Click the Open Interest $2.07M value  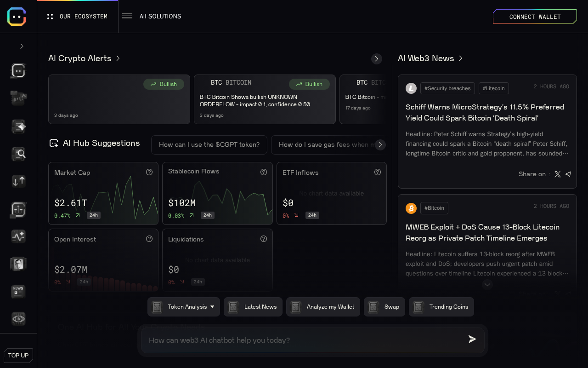71,270
